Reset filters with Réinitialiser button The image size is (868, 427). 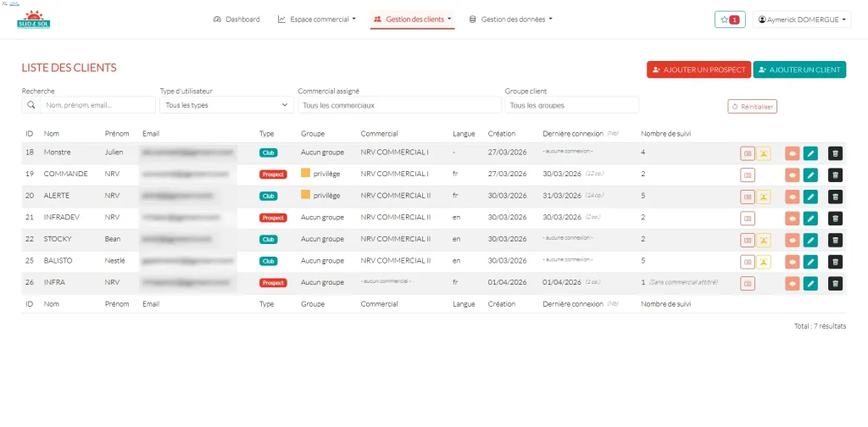point(753,107)
